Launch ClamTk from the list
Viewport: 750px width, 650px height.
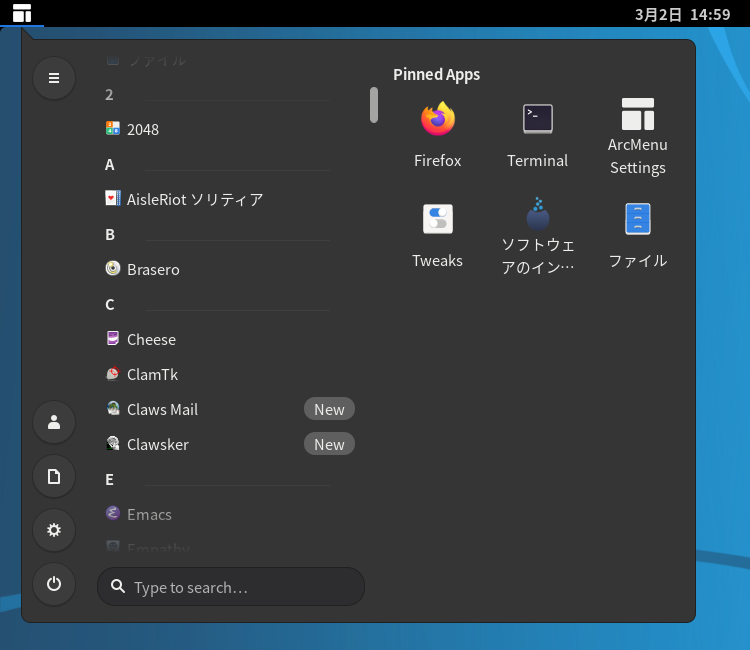(x=231, y=374)
